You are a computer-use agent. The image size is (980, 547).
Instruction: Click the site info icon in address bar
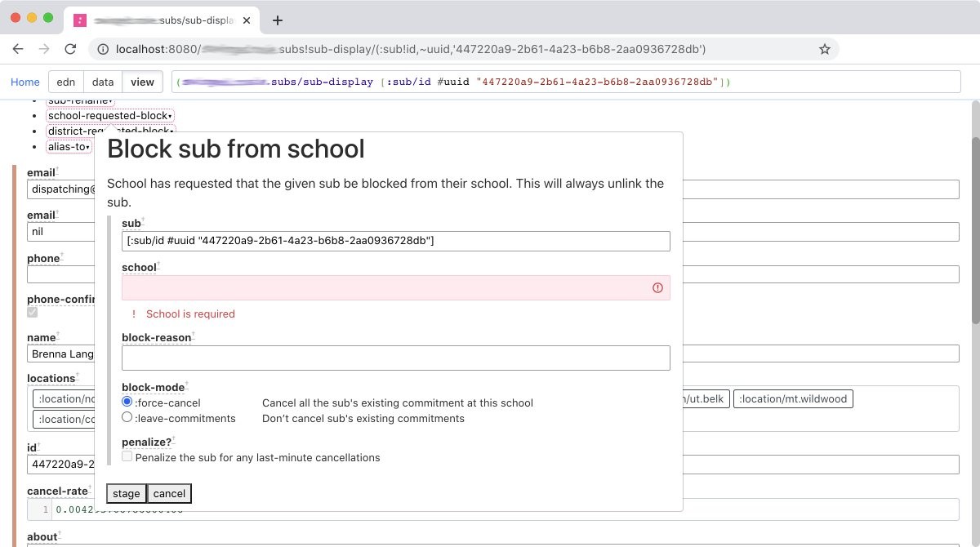tap(103, 49)
